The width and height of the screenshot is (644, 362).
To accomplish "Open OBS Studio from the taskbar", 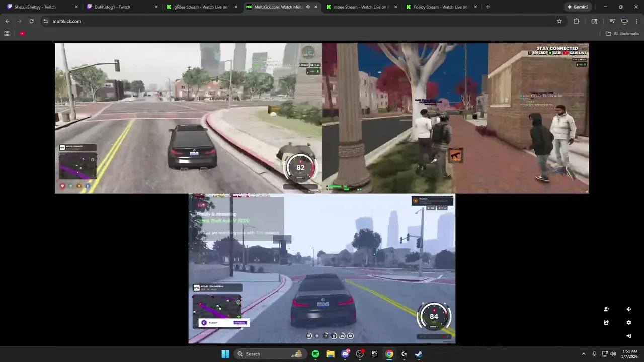I will click(360, 354).
